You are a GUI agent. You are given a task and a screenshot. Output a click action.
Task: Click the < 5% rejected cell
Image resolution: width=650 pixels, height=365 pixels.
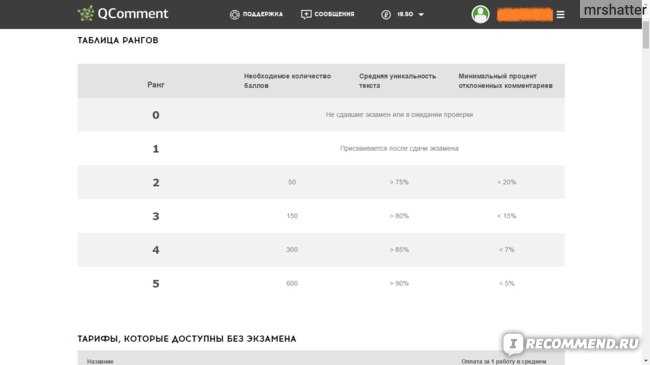(507, 283)
